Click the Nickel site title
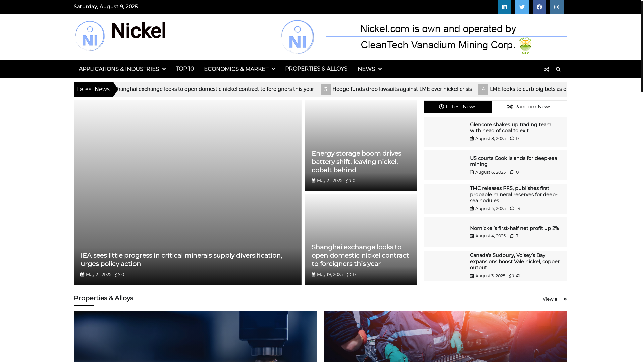This screenshot has width=644, height=362. click(x=138, y=31)
